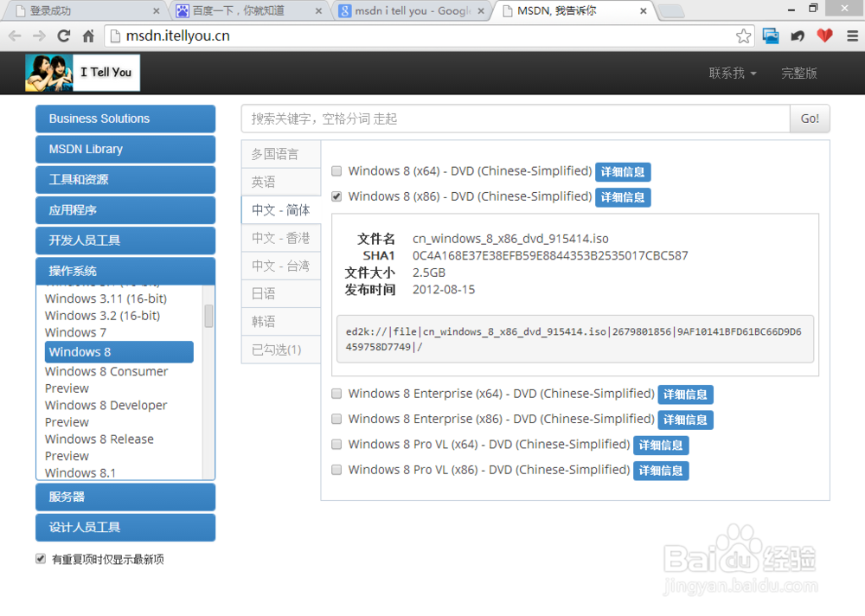Open the browser home page icon

88,36
